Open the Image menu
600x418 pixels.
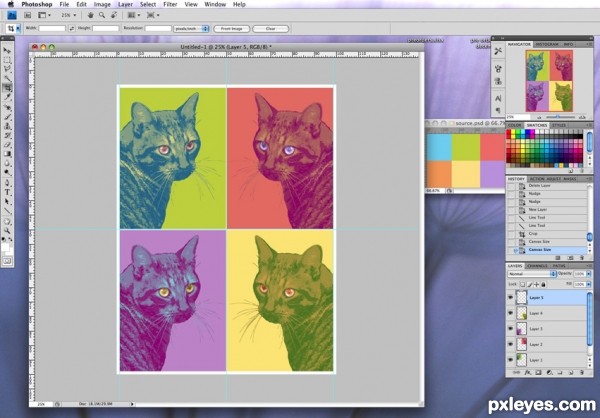[102, 4]
